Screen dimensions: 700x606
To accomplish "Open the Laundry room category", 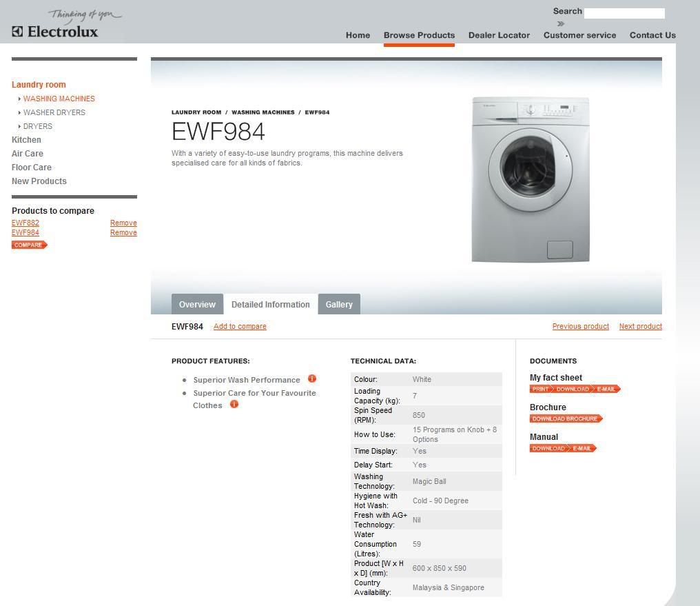I will [39, 84].
